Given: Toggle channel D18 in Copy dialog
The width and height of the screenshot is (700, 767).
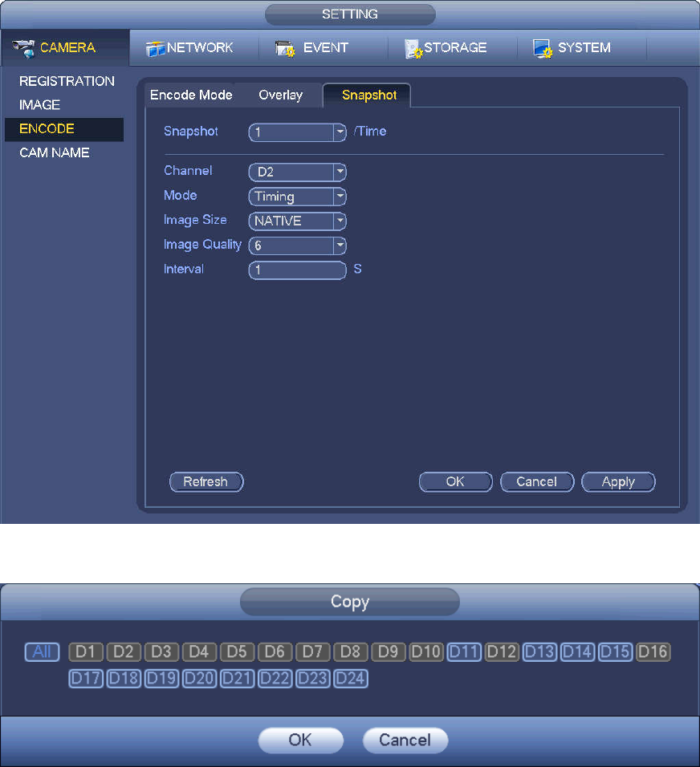Looking at the screenshot, I should coord(124,679).
